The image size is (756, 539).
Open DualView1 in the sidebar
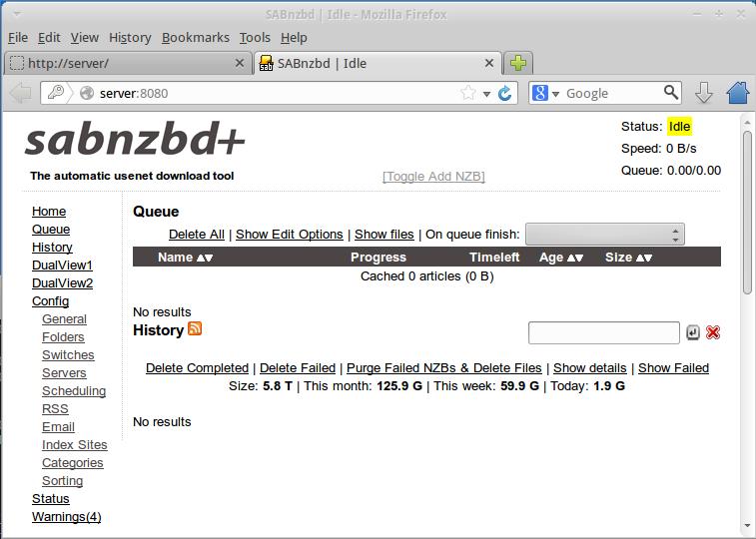coord(62,266)
